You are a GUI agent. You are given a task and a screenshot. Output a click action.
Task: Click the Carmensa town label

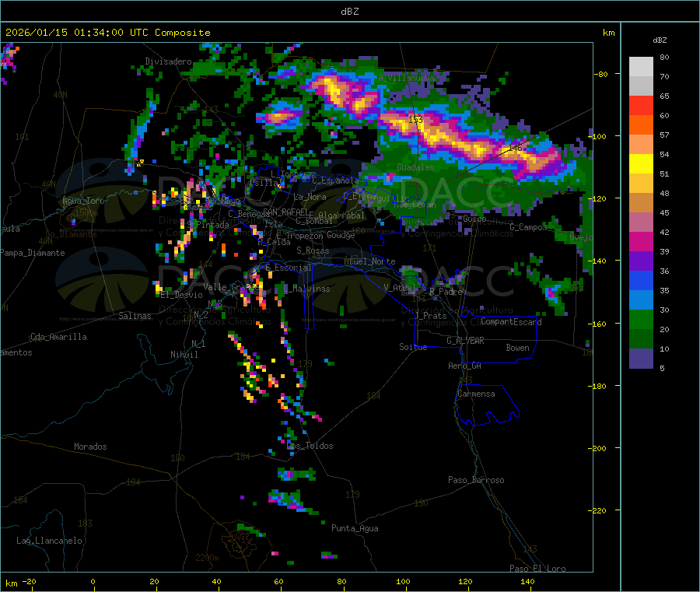coord(476,394)
